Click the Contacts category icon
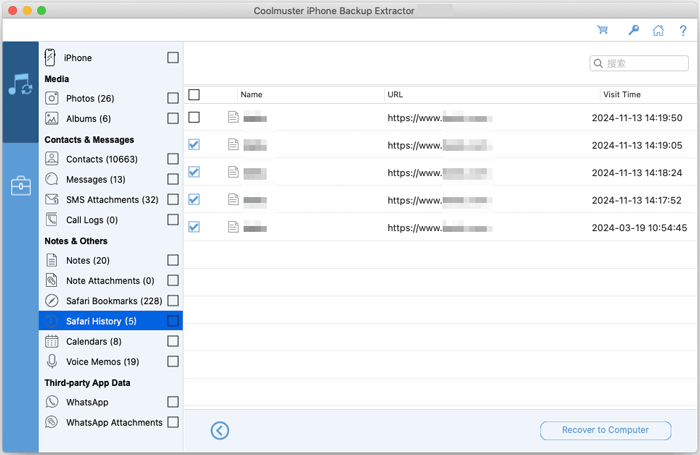 point(52,159)
